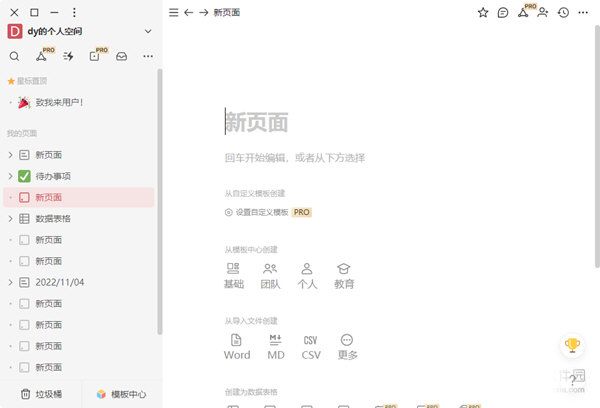Open the inbox tray icon in sidebar
This screenshot has height=408, width=600.
122,56
